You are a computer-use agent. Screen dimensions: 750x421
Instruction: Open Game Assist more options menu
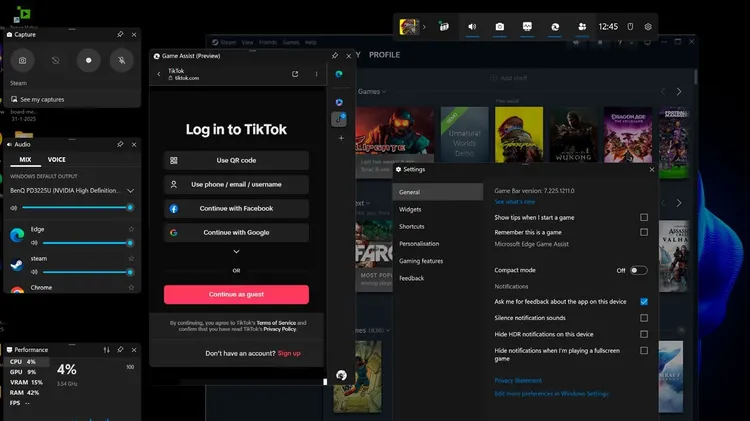(x=316, y=74)
